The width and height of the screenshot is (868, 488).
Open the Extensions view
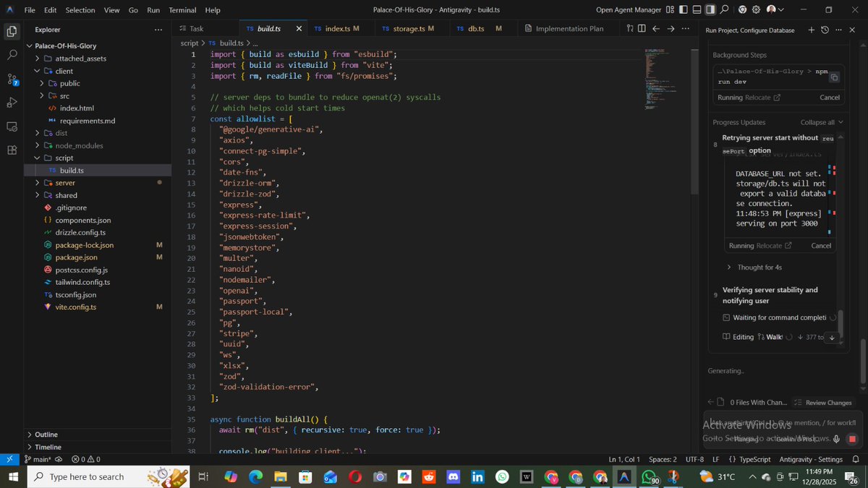point(12,150)
